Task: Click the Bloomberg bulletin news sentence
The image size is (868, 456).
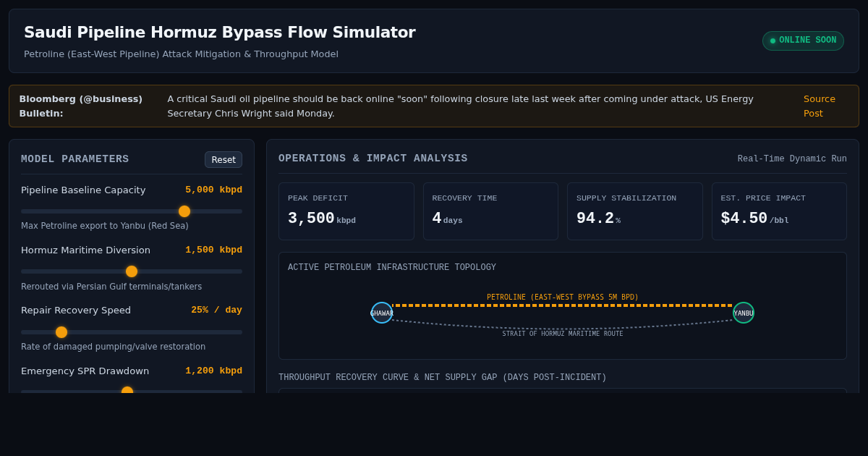Action: coord(461,106)
